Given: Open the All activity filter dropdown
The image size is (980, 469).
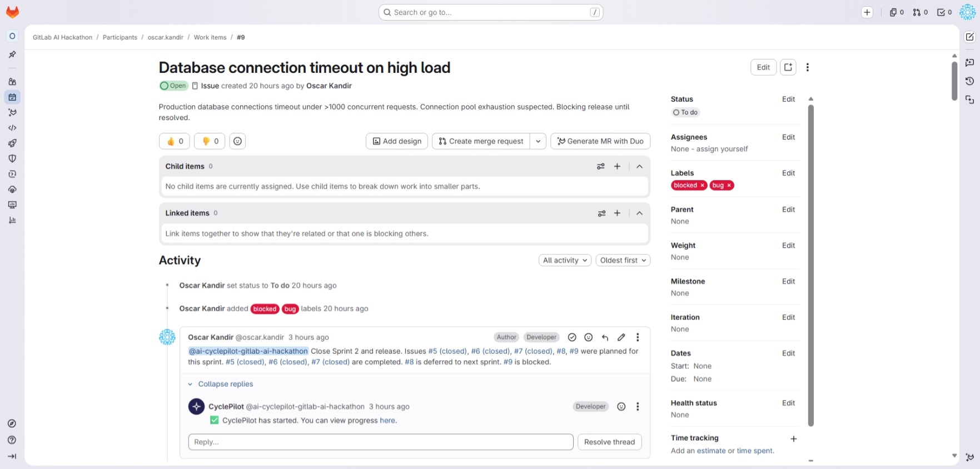Looking at the screenshot, I should point(565,260).
